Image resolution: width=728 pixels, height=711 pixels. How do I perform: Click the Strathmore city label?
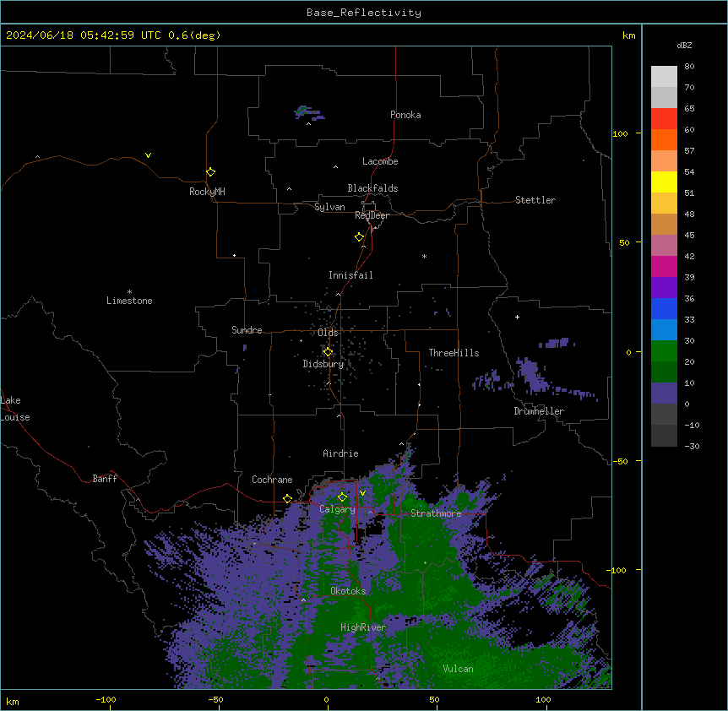tap(436, 513)
